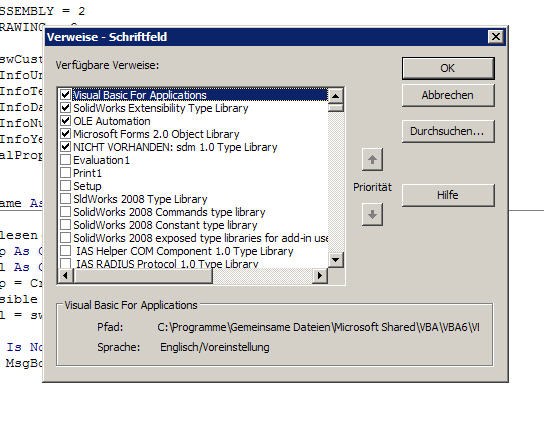Enable SolidWorks 2008 Commands type library

coord(65,212)
